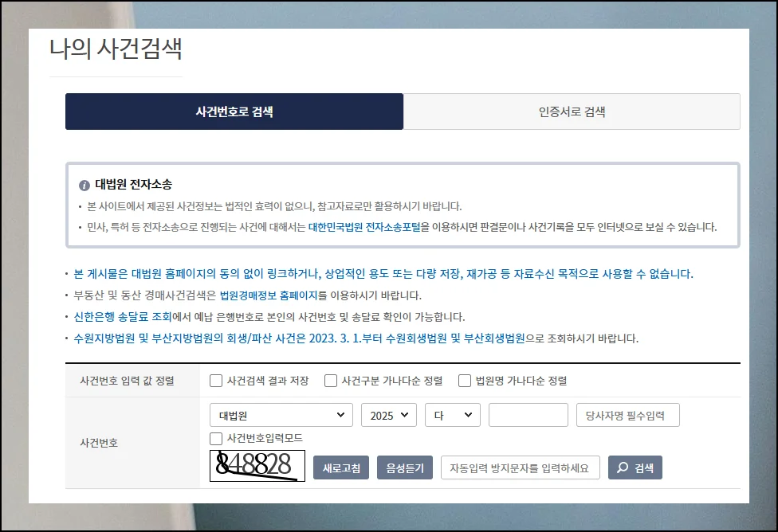
Task: Open the 다 case type dropdown
Action: coord(452,415)
